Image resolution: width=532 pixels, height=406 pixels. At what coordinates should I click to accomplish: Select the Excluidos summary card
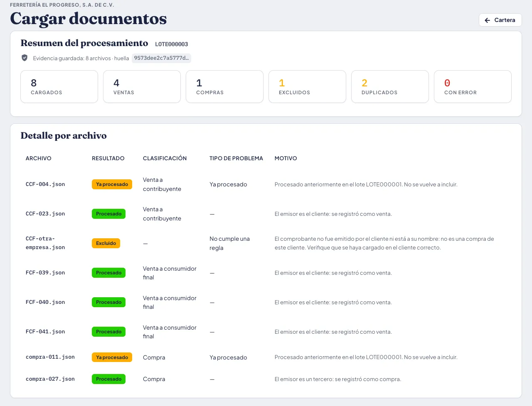click(x=307, y=86)
